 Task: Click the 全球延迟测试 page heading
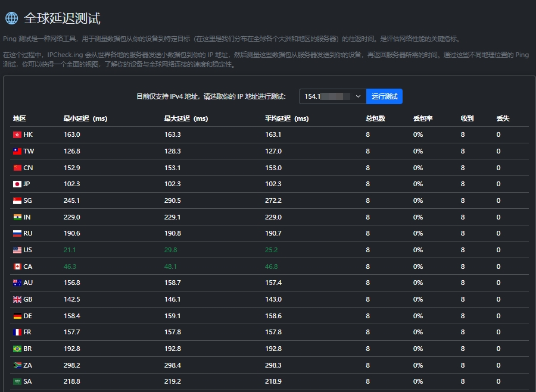click(x=62, y=18)
